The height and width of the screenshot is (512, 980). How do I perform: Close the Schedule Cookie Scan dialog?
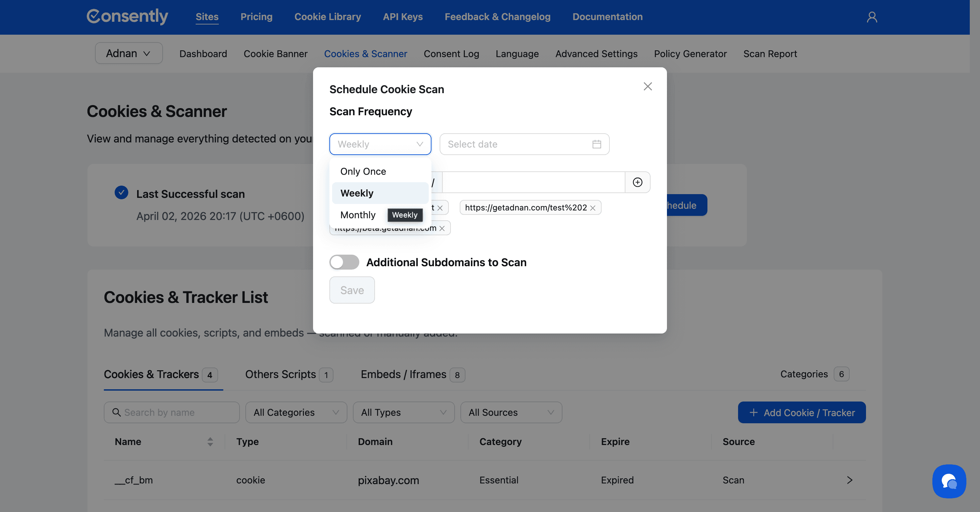(x=648, y=87)
